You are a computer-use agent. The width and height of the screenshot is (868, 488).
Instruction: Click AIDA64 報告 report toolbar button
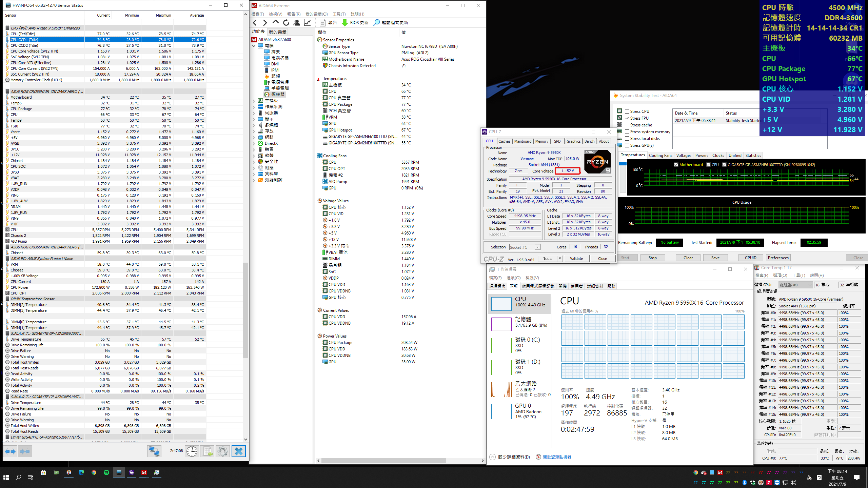point(328,22)
